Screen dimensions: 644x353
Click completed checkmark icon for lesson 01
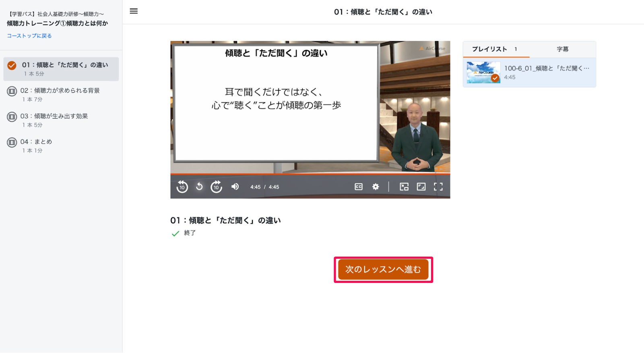(12, 65)
